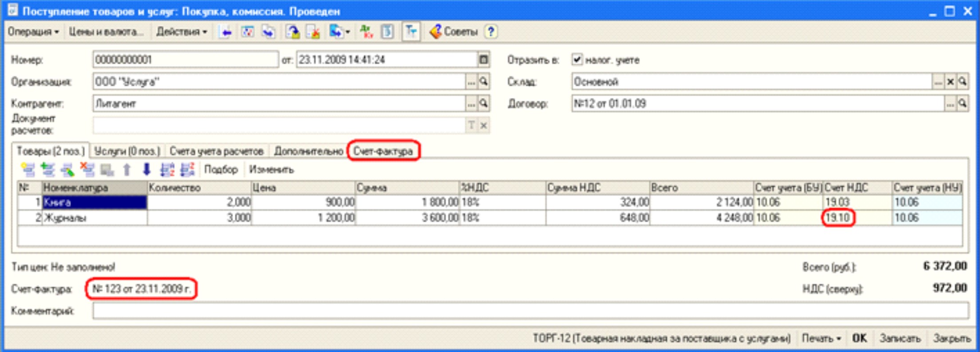Image resolution: width=980 pixels, height=352 pixels.
Task: Open help question mark icon
Action: [490, 32]
